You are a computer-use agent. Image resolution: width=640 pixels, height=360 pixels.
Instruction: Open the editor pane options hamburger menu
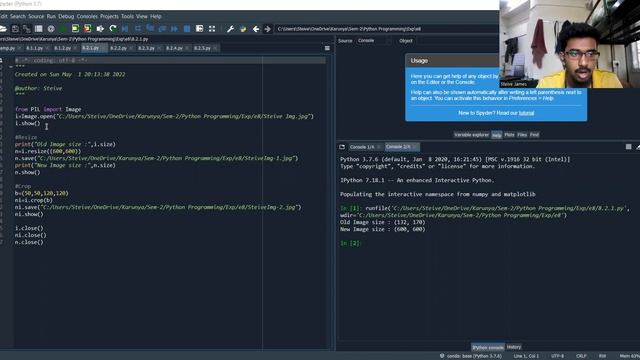[x=327, y=48]
